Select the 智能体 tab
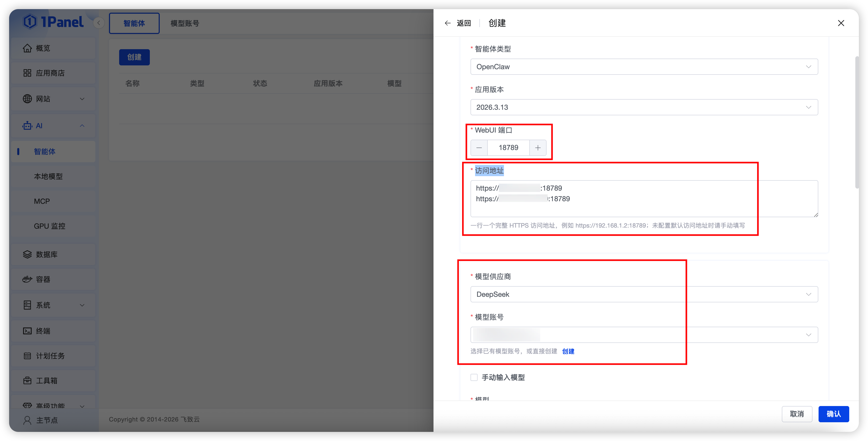Image resolution: width=868 pixels, height=441 pixels. coord(134,23)
